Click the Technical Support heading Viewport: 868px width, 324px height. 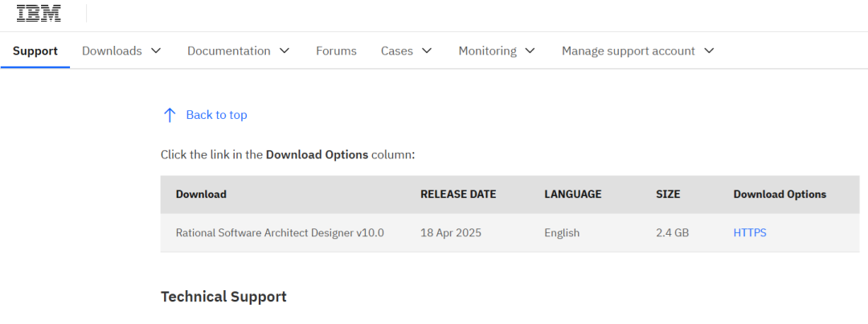[223, 297]
